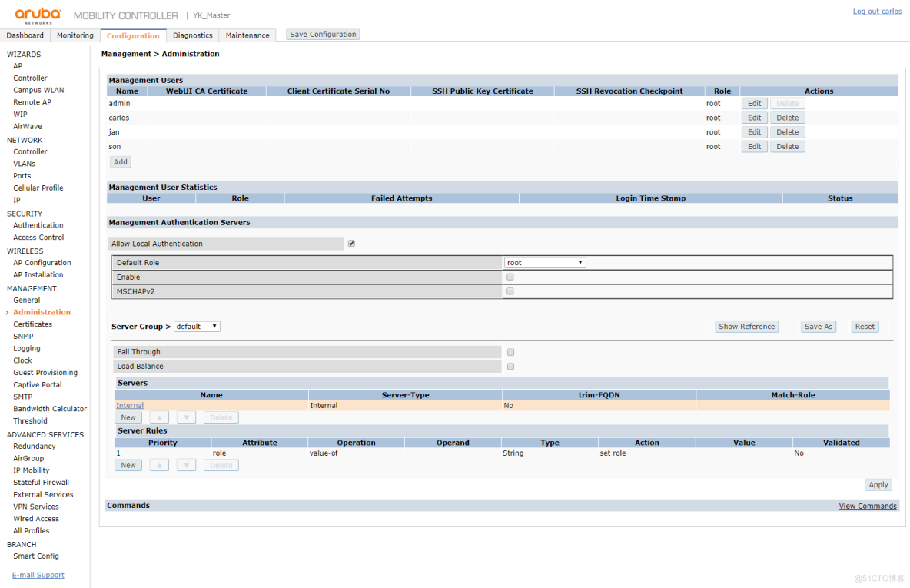Click move-up arrow in Server Rules section
This screenshot has width=910, height=588.
pyautogui.click(x=159, y=465)
